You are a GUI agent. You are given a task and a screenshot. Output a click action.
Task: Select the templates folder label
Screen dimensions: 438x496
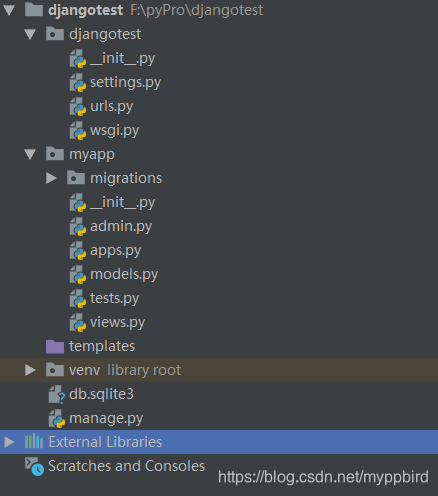102,347
